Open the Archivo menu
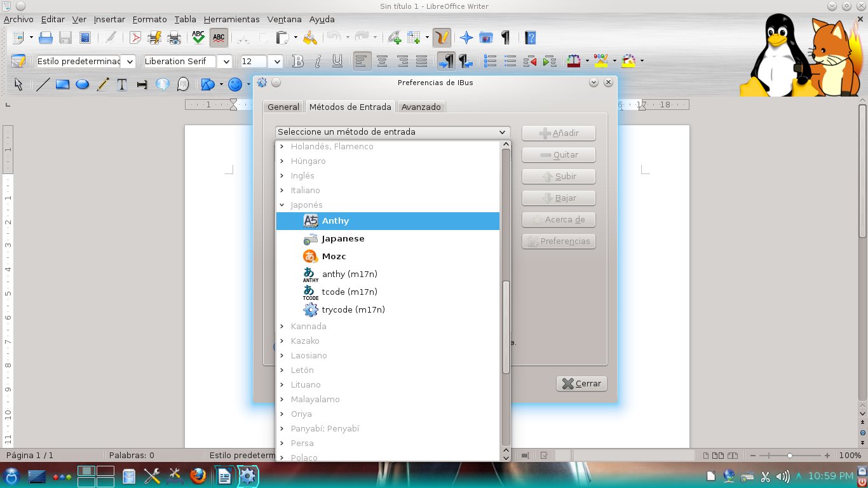 [18, 19]
